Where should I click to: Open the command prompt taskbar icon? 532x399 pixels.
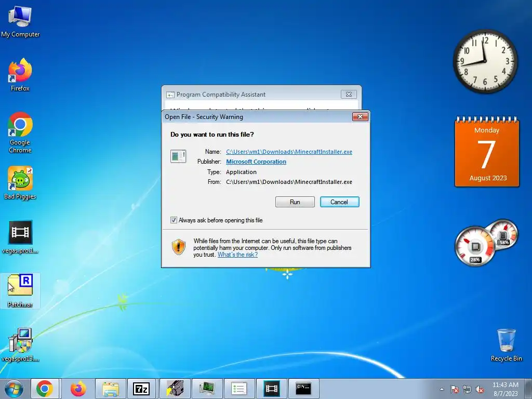(x=303, y=389)
